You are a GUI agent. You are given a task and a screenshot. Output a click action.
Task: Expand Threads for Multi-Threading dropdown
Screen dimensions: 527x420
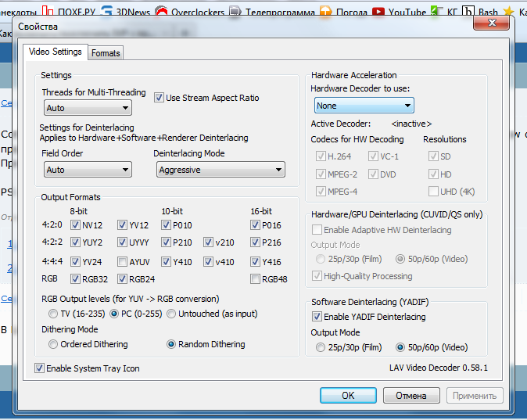88,108
